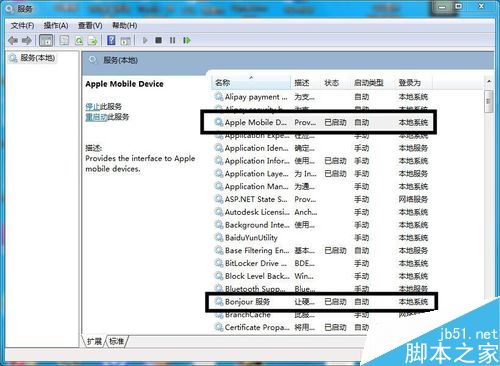The image size is (500, 366).
Task: Click the gear icon beside BaiduYunUtility
Action: (x=219, y=238)
